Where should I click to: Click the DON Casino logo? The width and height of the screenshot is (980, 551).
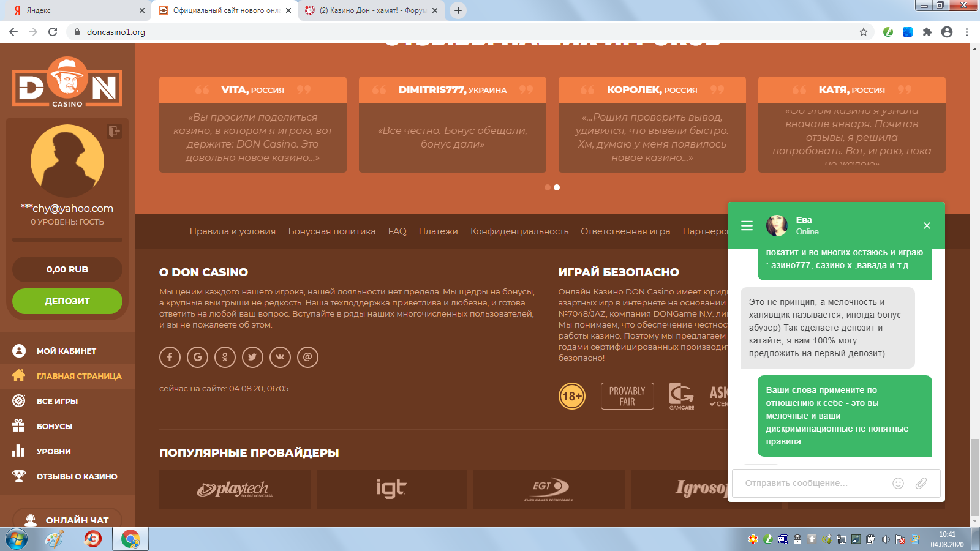tap(67, 83)
